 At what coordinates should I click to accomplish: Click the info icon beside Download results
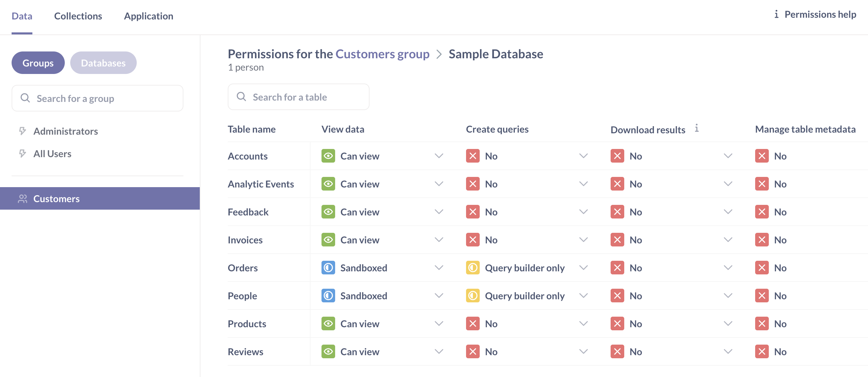[x=697, y=129]
